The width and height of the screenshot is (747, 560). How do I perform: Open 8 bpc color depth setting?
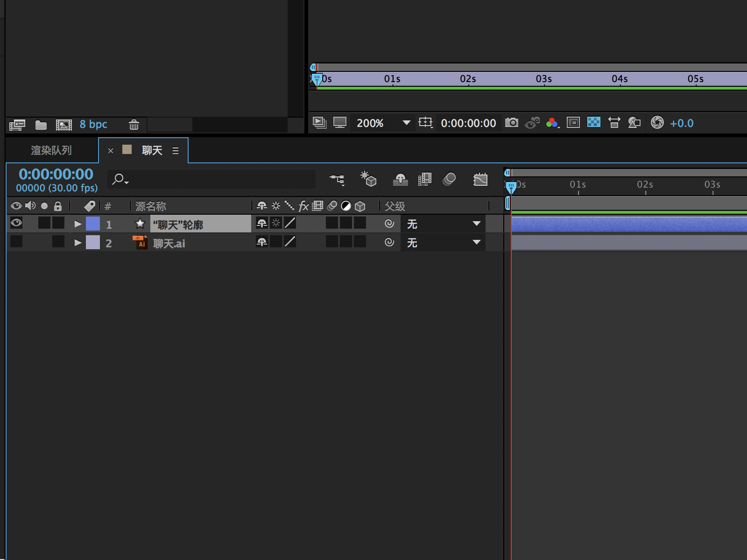pos(93,124)
